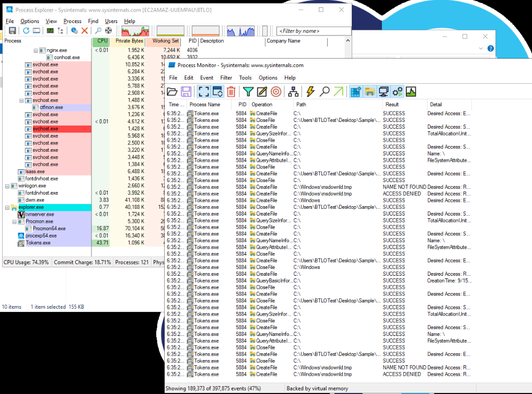Open Properties gear icon in Process Explorer
Image resolution: width=532 pixels, height=394 pixels.
[x=74, y=30]
